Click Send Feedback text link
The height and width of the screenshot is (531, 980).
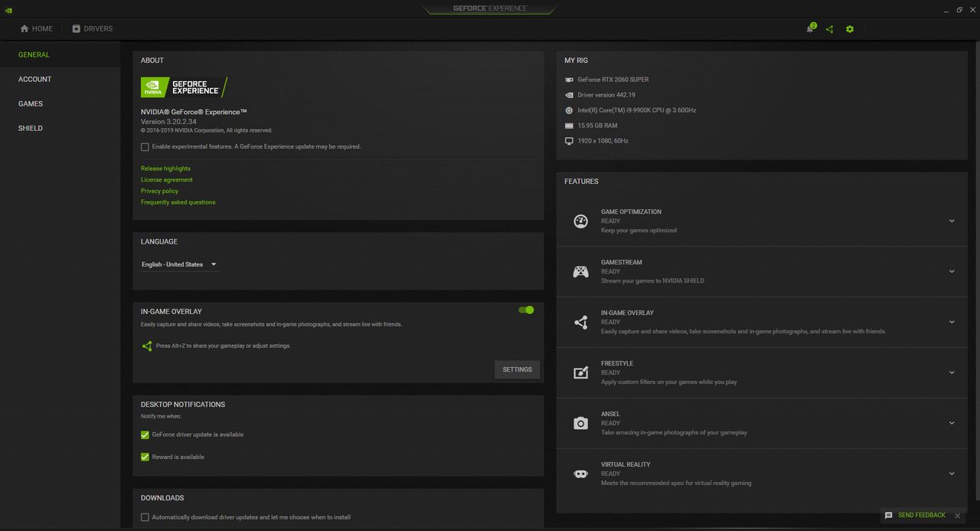tap(922, 516)
